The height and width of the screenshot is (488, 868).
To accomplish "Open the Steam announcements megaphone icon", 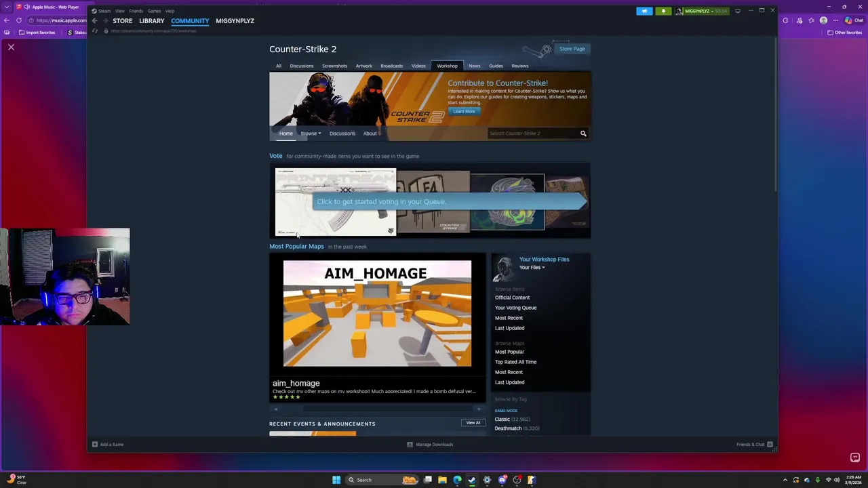I will [x=644, y=11].
